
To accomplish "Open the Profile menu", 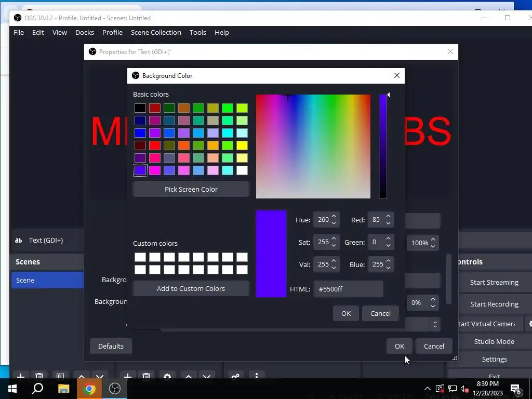I will [112, 33].
